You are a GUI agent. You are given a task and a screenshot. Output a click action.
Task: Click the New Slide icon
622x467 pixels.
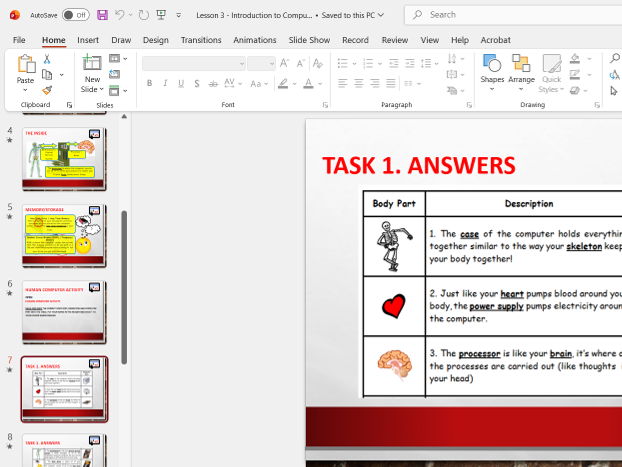coord(92,63)
